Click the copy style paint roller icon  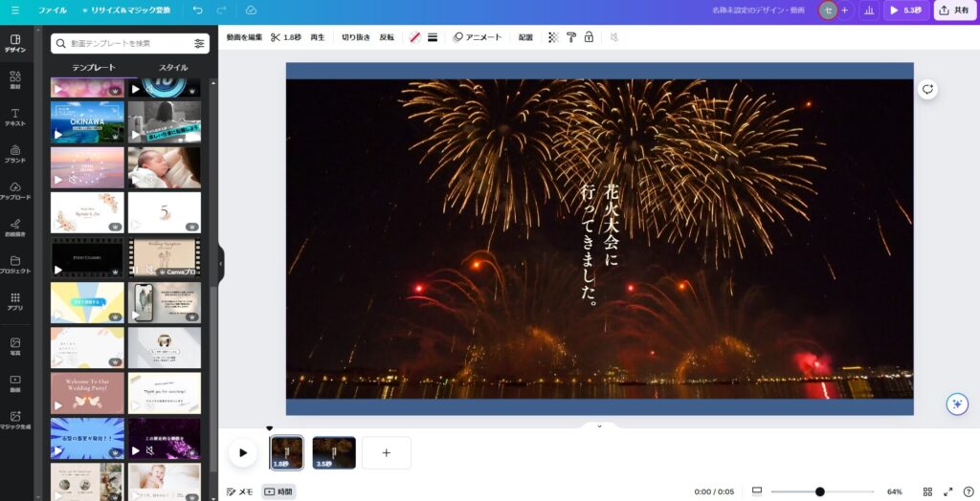click(570, 37)
